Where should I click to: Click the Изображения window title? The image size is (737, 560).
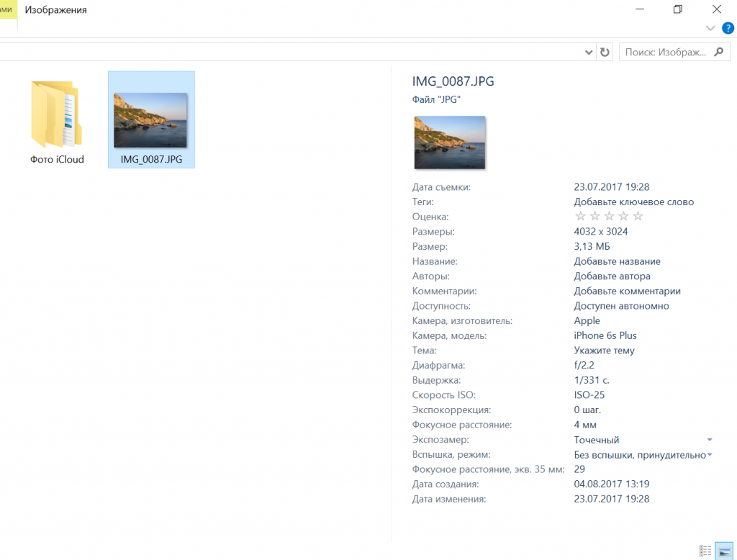pyautogui.click(x=55, y=10)
